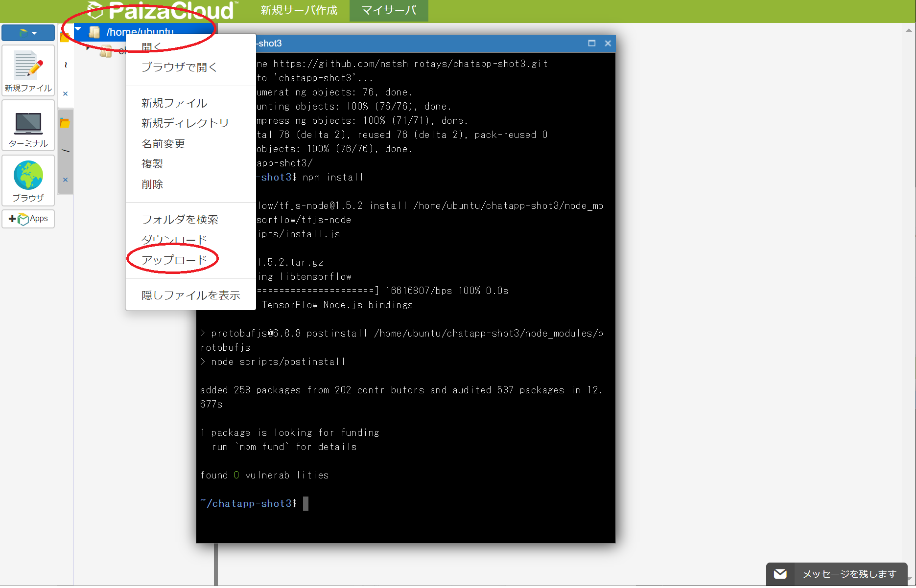Viewport: 916px width, 588px height.
Task: Collapse the /home/ubuntu tree node
Action: coord(78,29)
